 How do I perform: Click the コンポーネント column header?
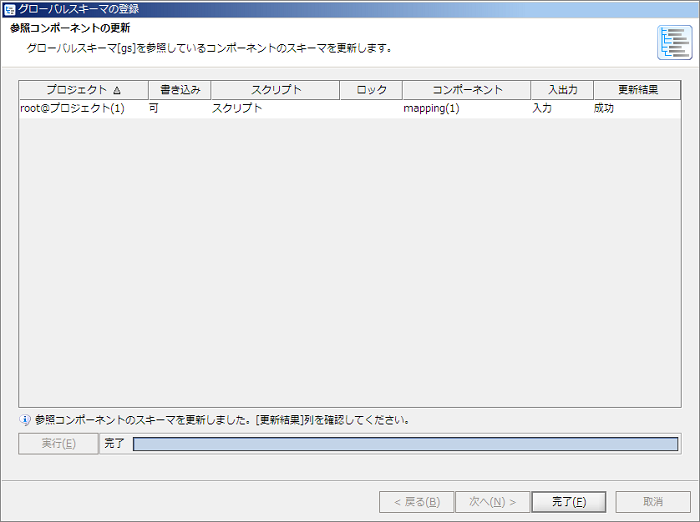point(467,90)
